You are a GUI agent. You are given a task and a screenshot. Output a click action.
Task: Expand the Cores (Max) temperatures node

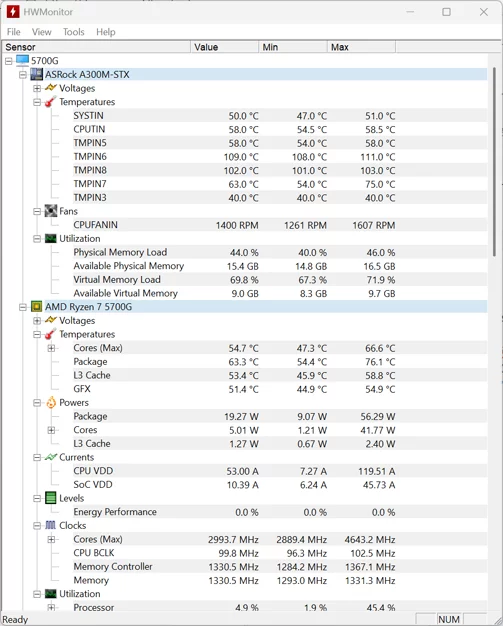click(51, 348)
